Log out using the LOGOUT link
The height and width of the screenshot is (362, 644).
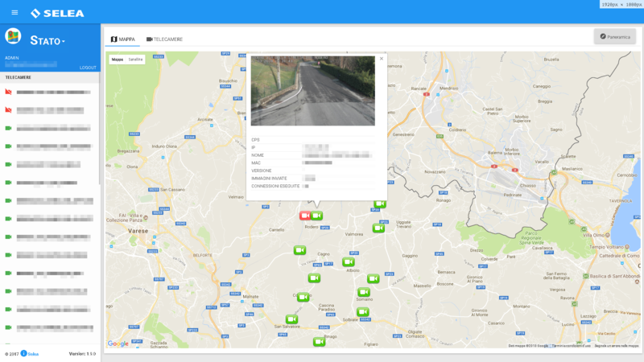coord(88,68)
